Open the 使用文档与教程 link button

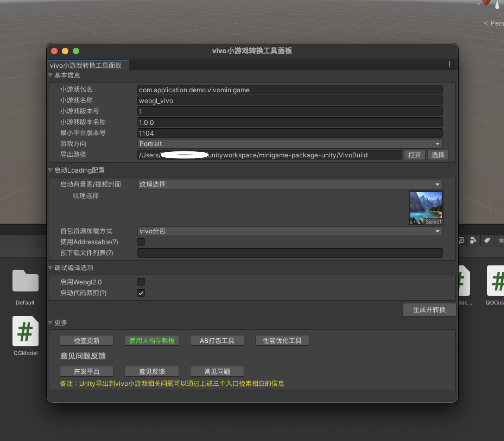click(x=152, y=341)
